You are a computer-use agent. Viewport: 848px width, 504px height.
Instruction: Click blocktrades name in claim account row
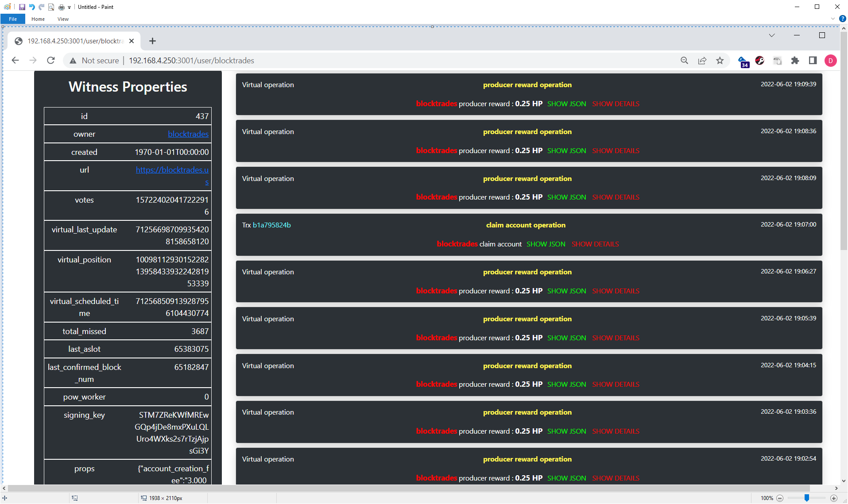coord(457,244)
